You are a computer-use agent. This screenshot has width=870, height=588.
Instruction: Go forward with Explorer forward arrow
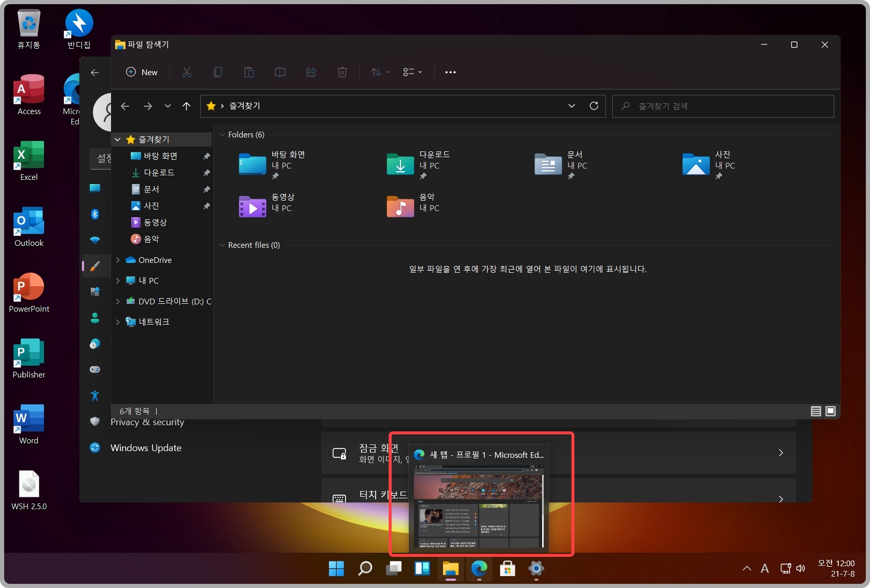pyautogui.click(x=148, y=106)
